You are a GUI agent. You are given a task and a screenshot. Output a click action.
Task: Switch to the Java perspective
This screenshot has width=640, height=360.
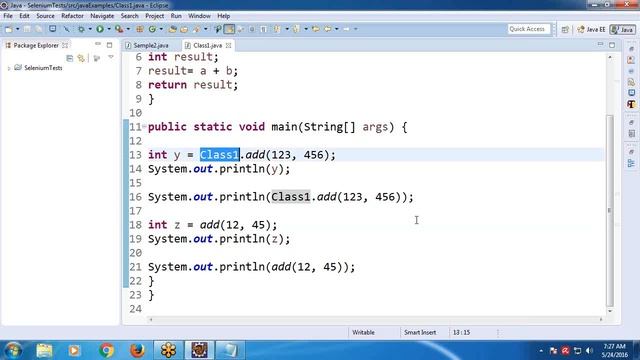point(622,29)
